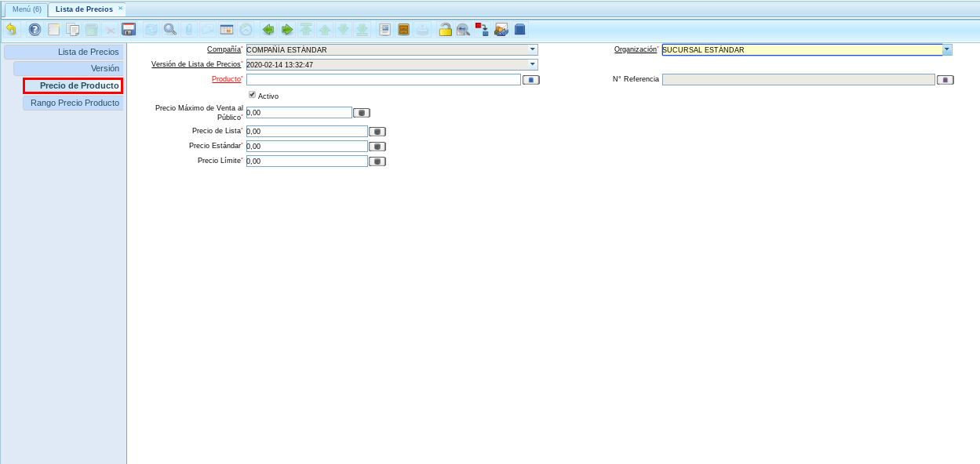Select the Lista de Precios window tab

click(84, 9)
